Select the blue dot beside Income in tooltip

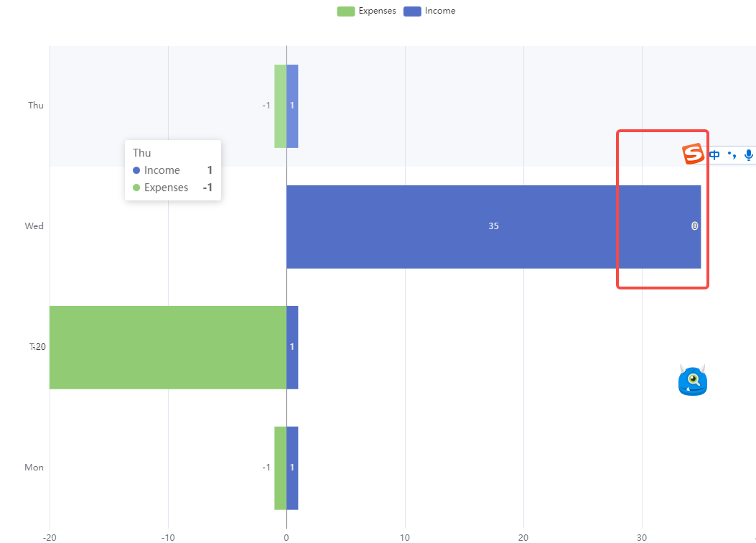pos(137,170)
